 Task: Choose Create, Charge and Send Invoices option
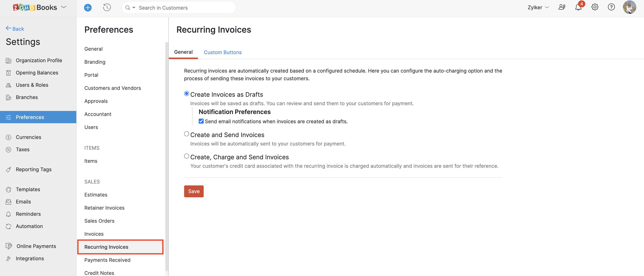click(186, 156)
